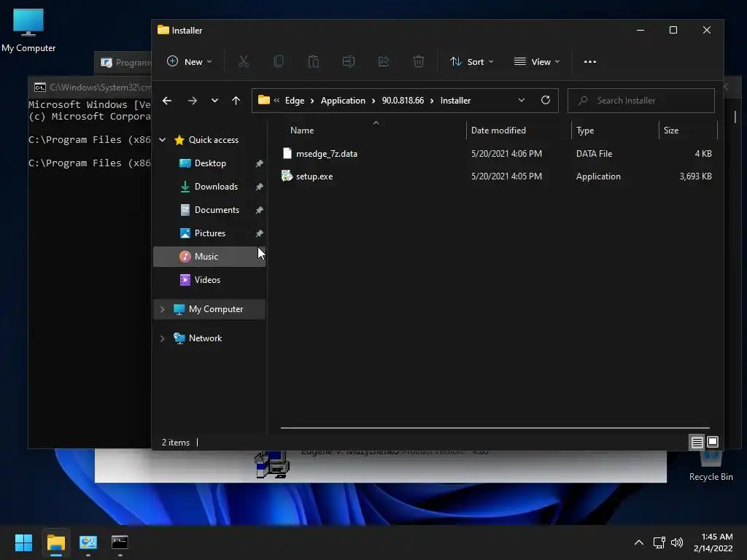Open Desktop in Quick access
Screen dimensions: 747x560
(210, 163)
